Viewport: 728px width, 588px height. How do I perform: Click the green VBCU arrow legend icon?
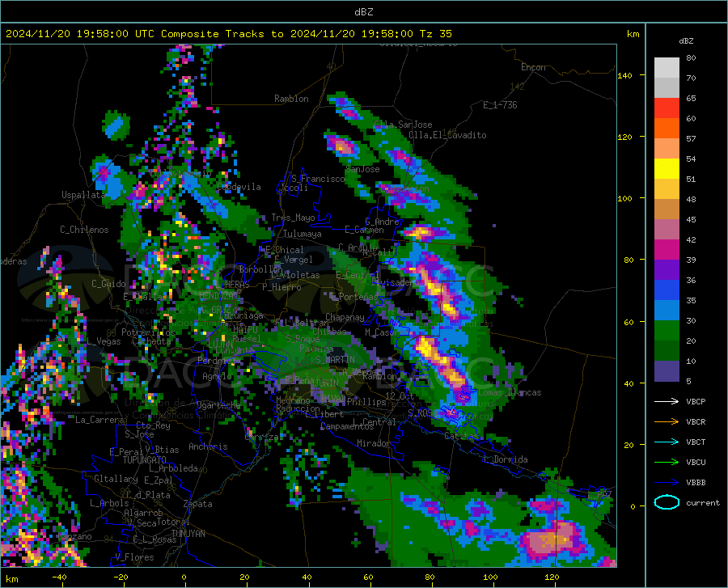click(667, 463)
